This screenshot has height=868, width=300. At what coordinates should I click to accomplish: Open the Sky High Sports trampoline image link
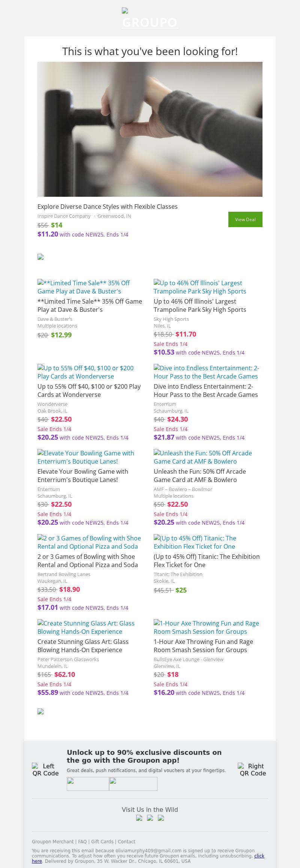click(200, 287)
